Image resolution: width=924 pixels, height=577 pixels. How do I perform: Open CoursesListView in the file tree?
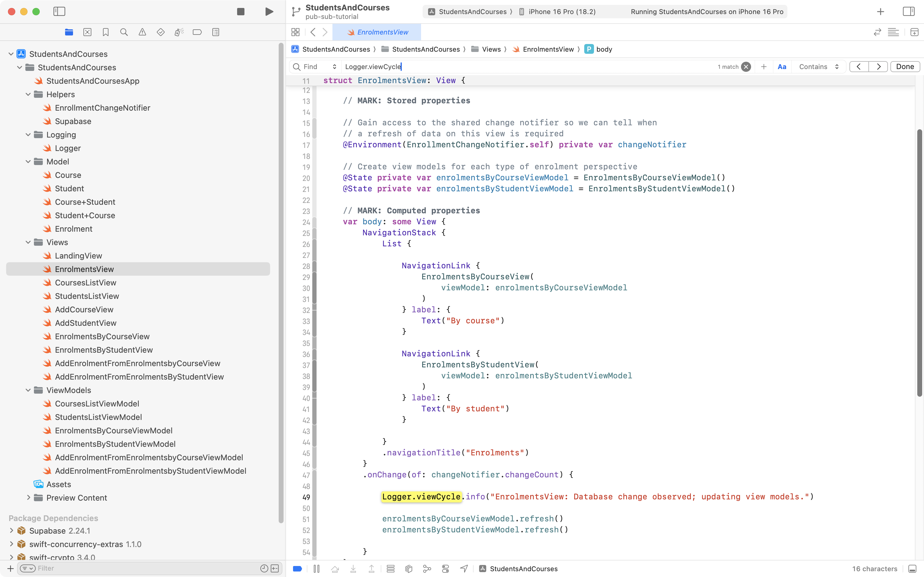(86, 282)
